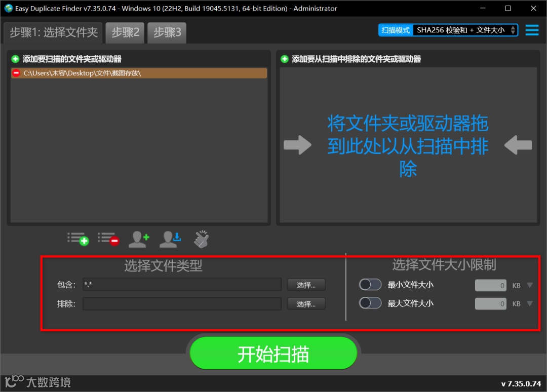Click the remove-from-list icon below folder panel
The image size is (547, 392).
[108, 239]
